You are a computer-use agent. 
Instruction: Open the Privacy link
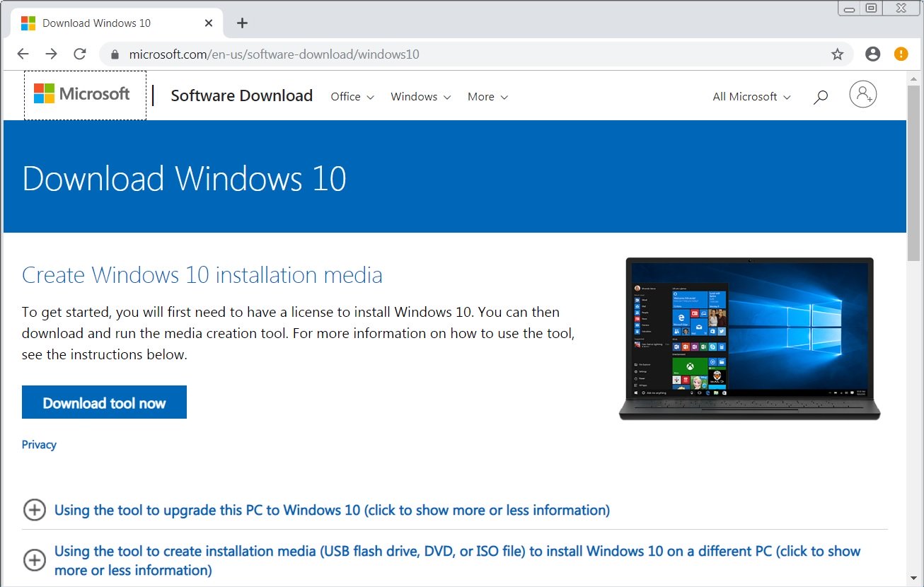(x=39, y=444)
